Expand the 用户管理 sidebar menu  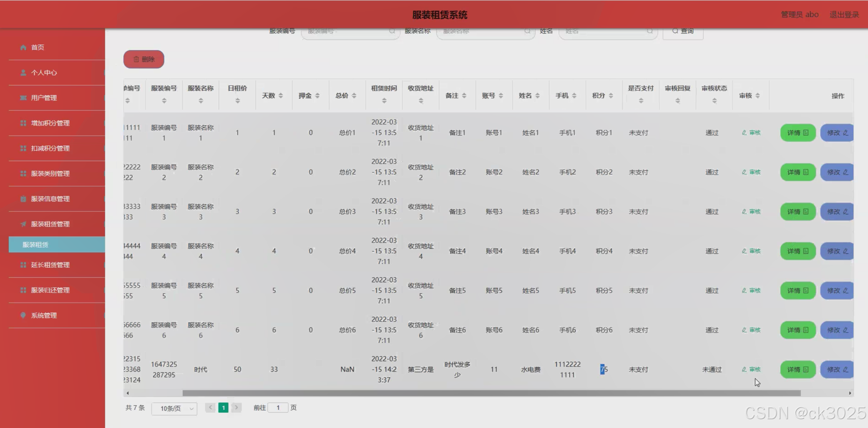[44, 98]
